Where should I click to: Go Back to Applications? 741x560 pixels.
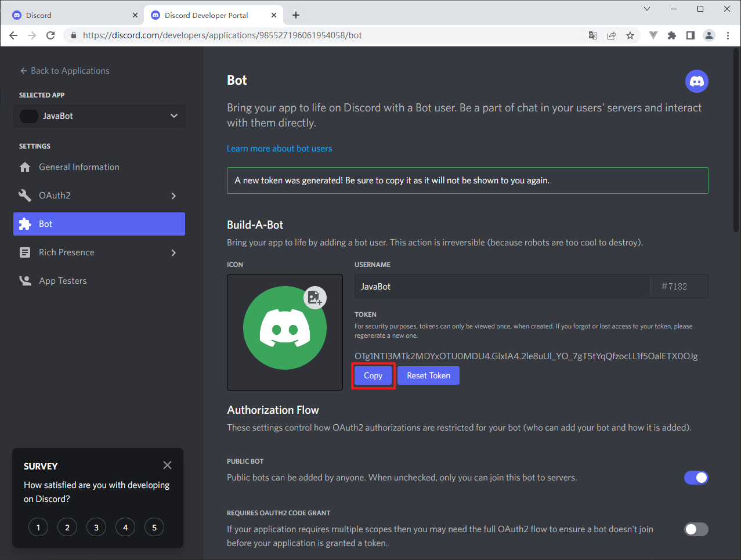[x=64, y=71]
